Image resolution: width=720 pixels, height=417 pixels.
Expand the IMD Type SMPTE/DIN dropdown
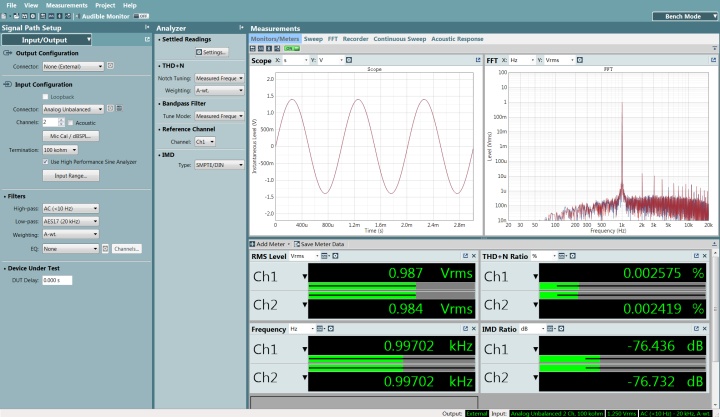pos(218,164)
